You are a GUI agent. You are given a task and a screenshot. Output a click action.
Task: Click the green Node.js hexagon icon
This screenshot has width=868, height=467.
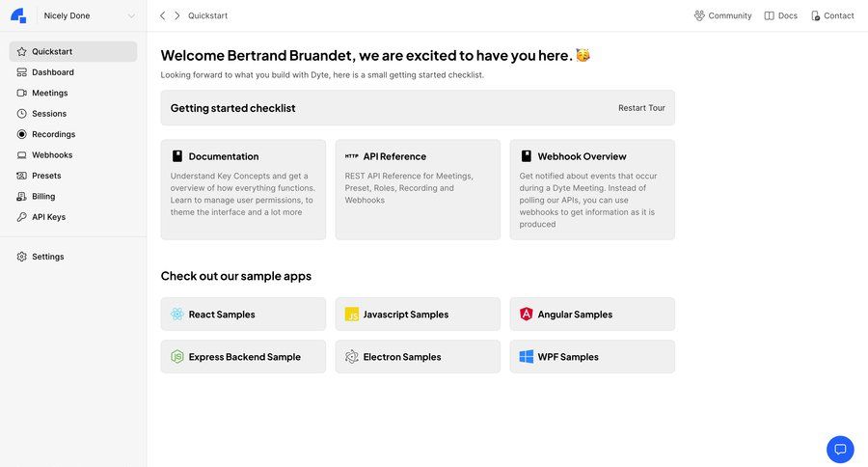point(177,357)
